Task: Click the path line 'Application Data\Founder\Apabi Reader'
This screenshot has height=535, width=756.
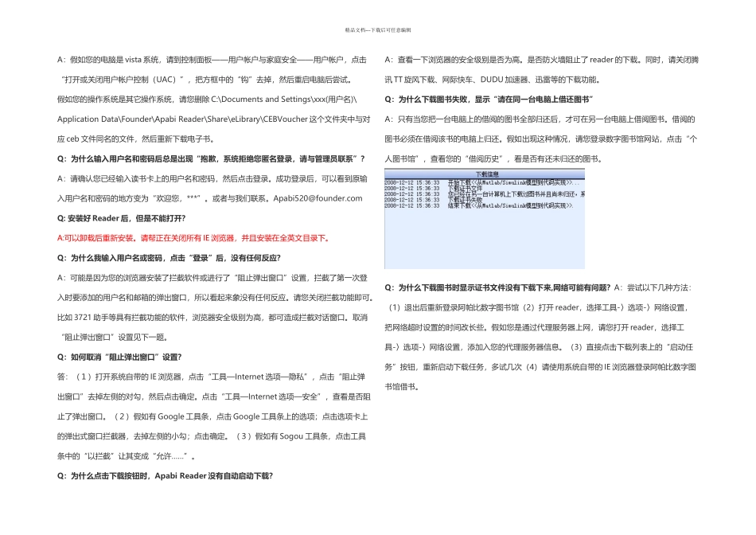Action: pos(213,119)
